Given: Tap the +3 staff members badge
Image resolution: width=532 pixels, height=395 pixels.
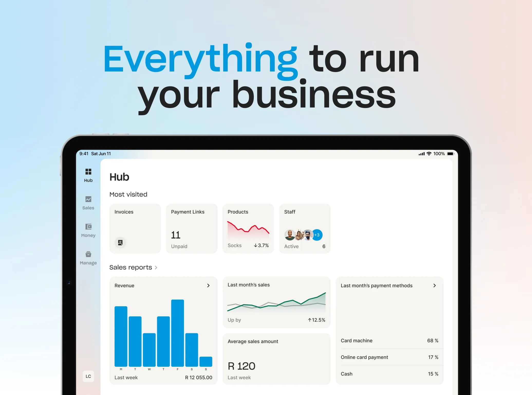Looking at the screenshot, I should coord(316,233).
